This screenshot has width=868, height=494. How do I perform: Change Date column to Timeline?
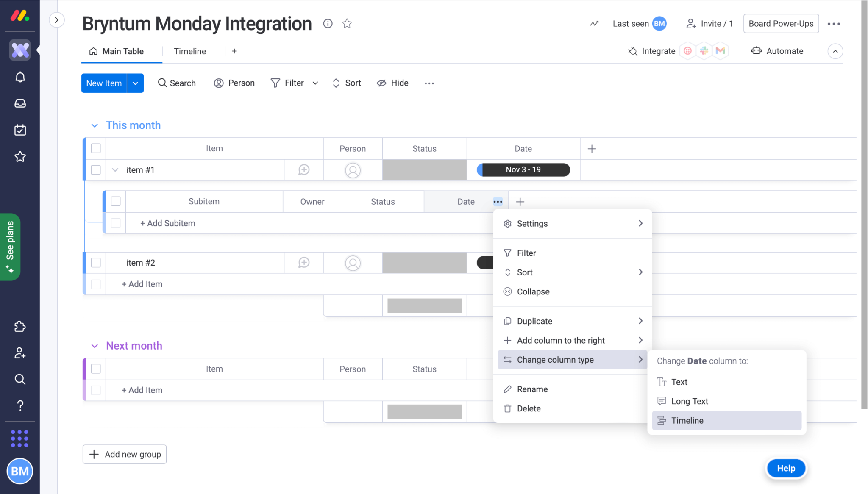coord(727,420)
